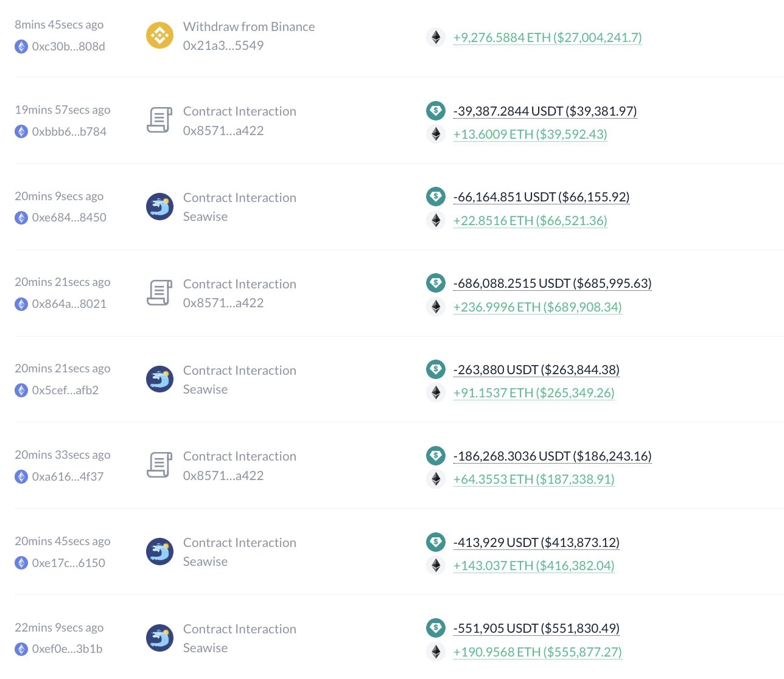The width and height of the screenshot is (784, 679).
Task: Click ETH icon beside +236.9996 ETH
Action: click(x=435, y=307)
